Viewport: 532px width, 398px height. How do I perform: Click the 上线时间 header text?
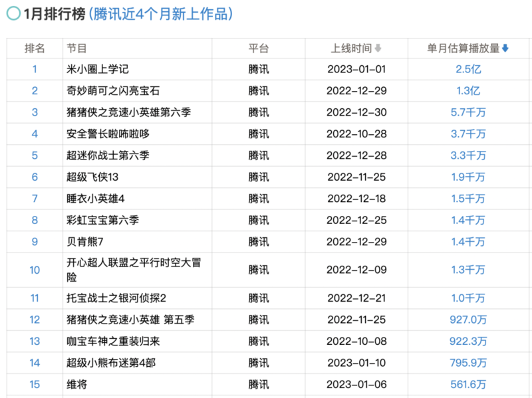click(x=352, y=49)
